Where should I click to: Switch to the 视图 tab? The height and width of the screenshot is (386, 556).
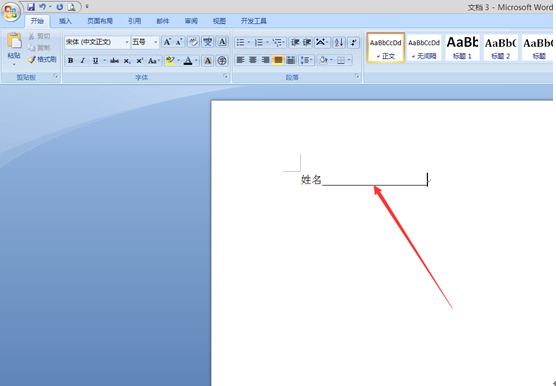click(219, 21)
